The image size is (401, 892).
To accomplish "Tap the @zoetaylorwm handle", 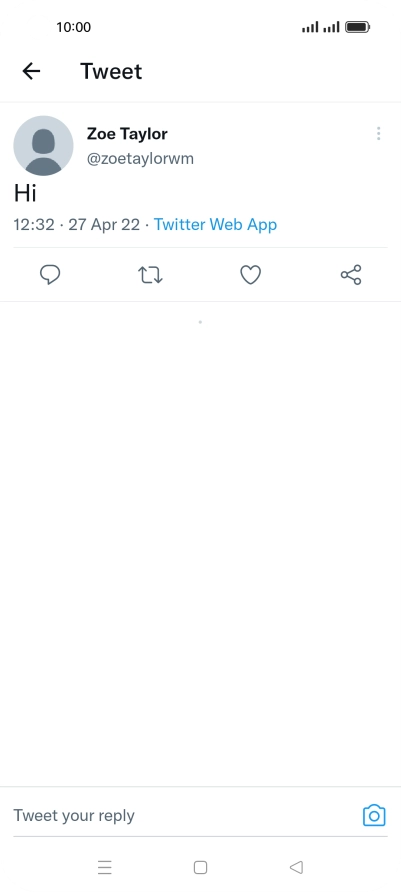I will coord(140,159).
